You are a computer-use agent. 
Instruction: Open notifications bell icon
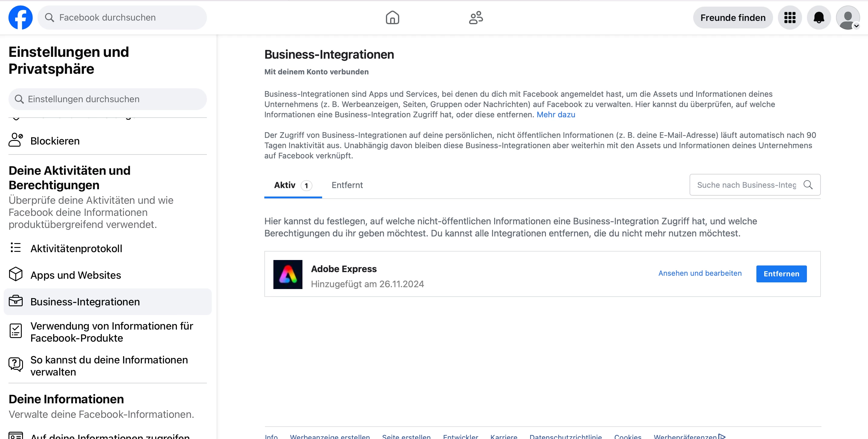pos(819,18)
